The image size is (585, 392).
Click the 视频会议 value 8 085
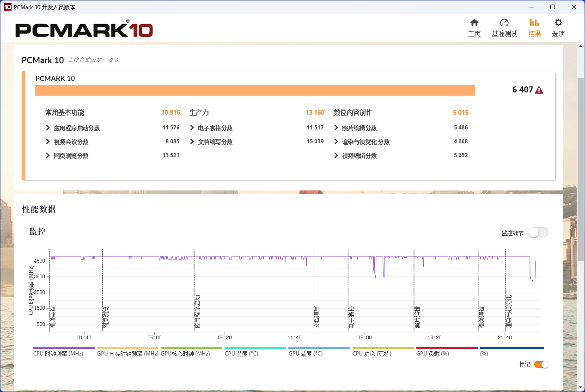point(172,141)
